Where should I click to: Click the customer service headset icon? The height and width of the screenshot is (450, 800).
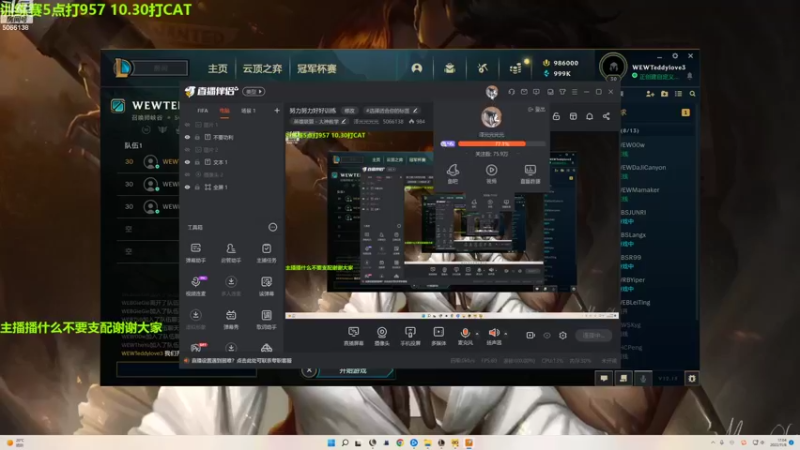[x=512, y=92]
